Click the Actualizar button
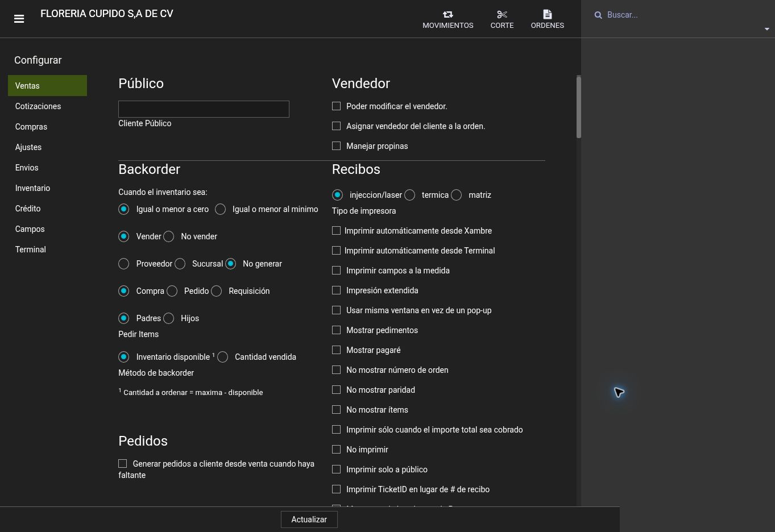The width and height of the screenshot is (775, 532). coord(309,519)
